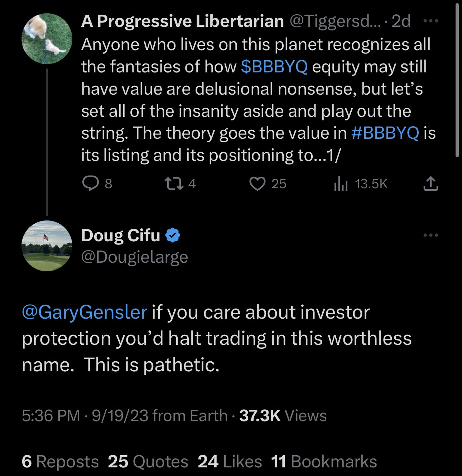
Task: Tap Doug Cifu's blue verified badge
Action: pos(173,235)
